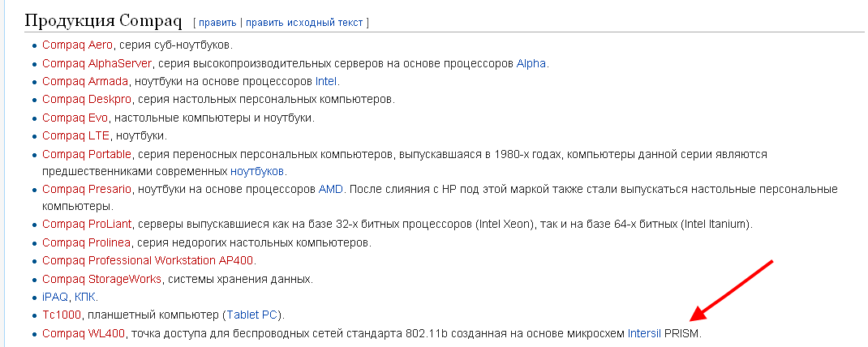
Task: Click the править section edit link
Action: [217, 23]
